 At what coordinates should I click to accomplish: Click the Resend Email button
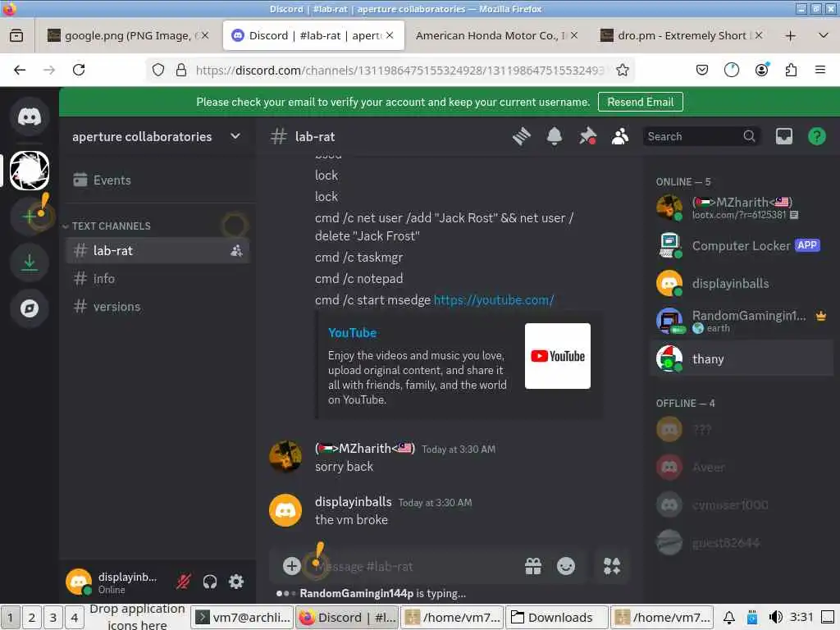click(x=640, y=102)
